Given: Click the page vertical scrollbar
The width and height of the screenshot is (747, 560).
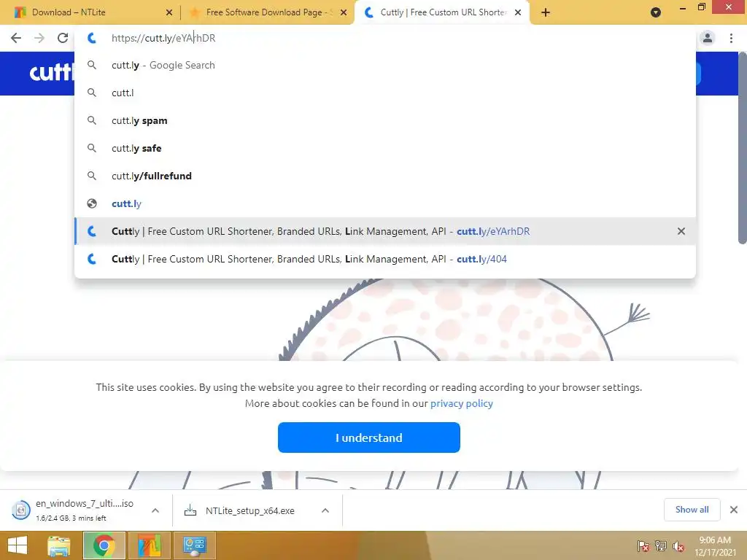Looking at the screenshot, I should point(742,147).
